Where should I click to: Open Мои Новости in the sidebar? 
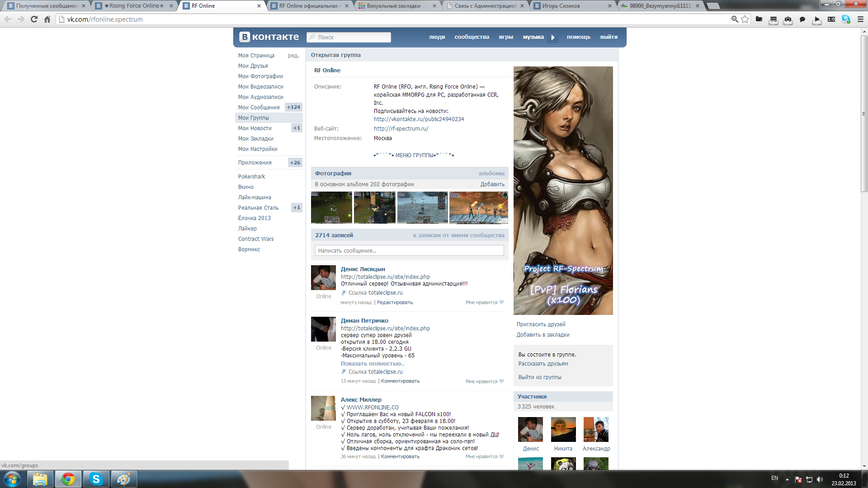coord(255,128)
